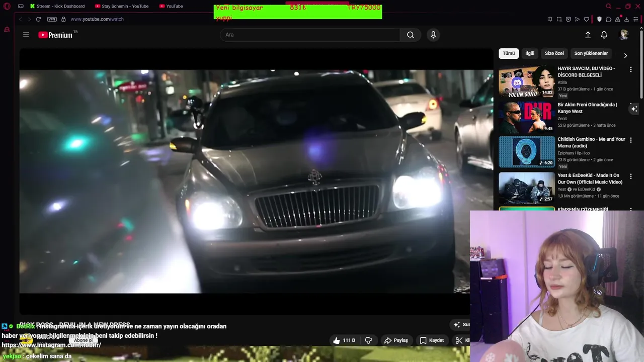
Task: Like the video with thumbs up
Action: 344,340
